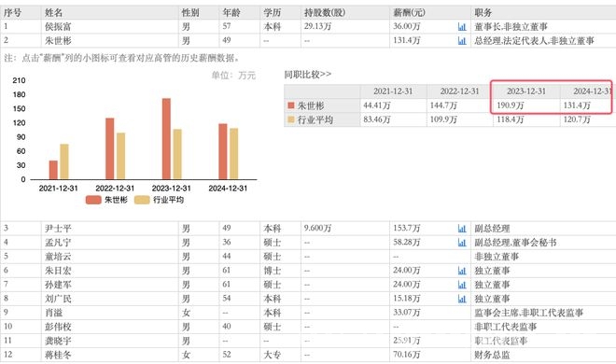
Task: Open salary history chart icon for 侯振富
Action: [462, 27]
